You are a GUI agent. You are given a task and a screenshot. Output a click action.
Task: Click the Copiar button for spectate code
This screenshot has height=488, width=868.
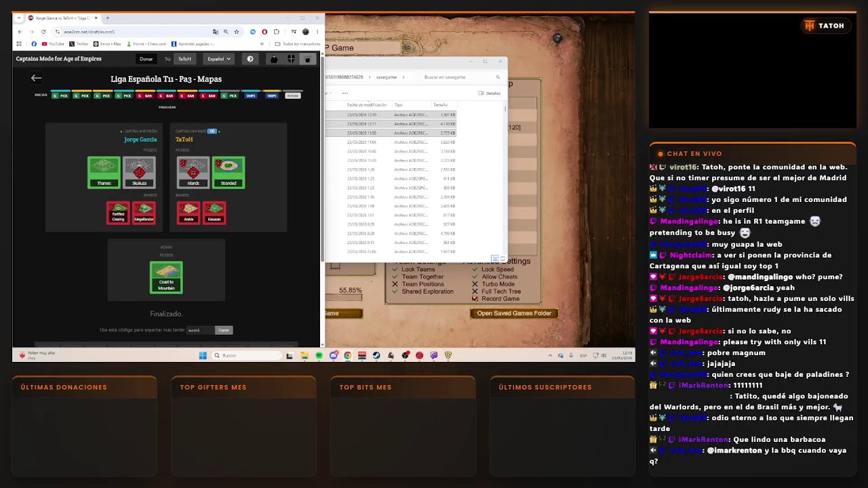[x=224, y=330]
